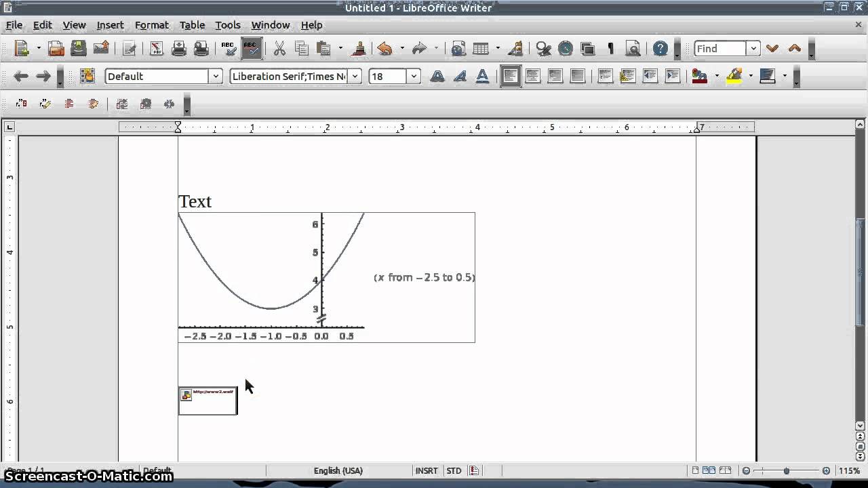Toggle Underline formatting
Screen dimensions: 868x488
482,76
